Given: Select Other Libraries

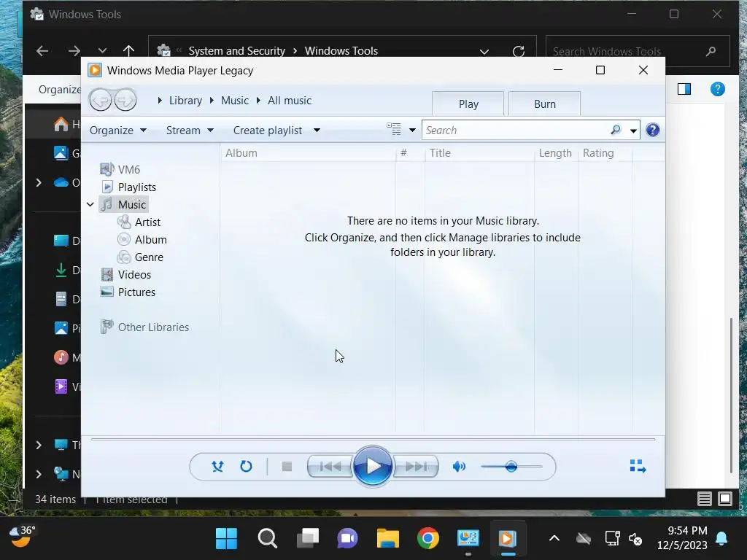Looking at the screenshot, I should click(144, 327).
